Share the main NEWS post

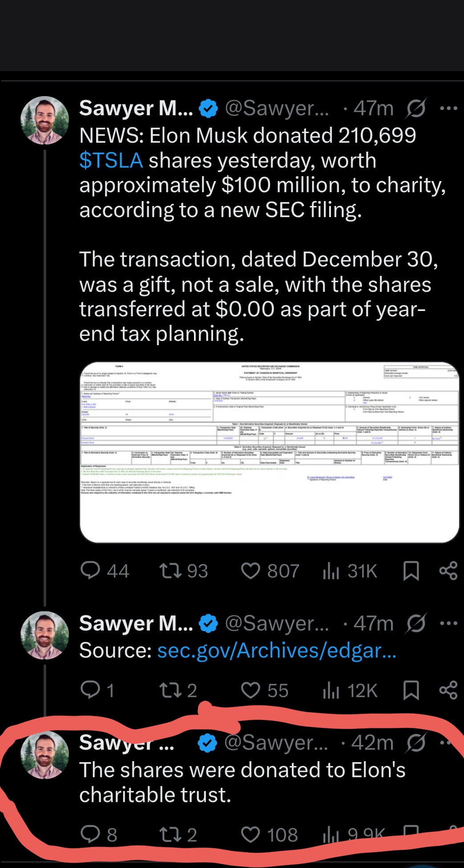[448, 570]
